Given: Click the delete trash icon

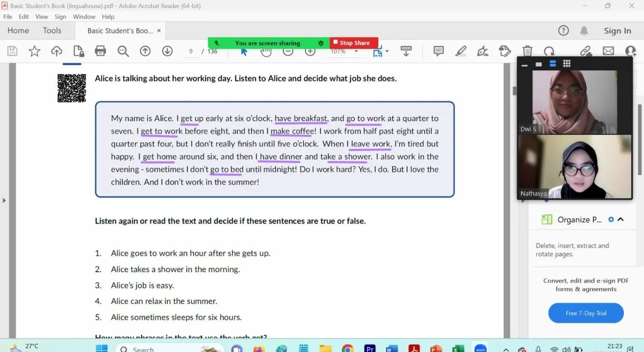Looking at the screenshot, I should [x=527, y=51].
